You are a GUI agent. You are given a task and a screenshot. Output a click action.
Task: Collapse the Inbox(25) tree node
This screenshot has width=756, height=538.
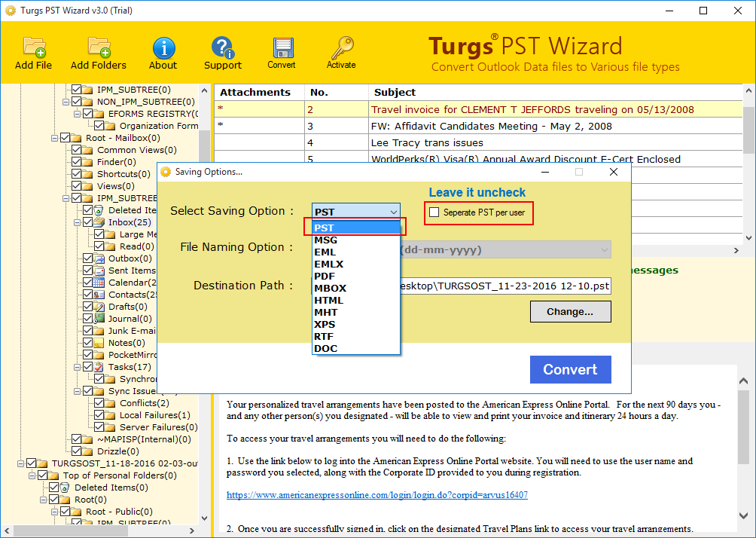[x=77, y=222]
